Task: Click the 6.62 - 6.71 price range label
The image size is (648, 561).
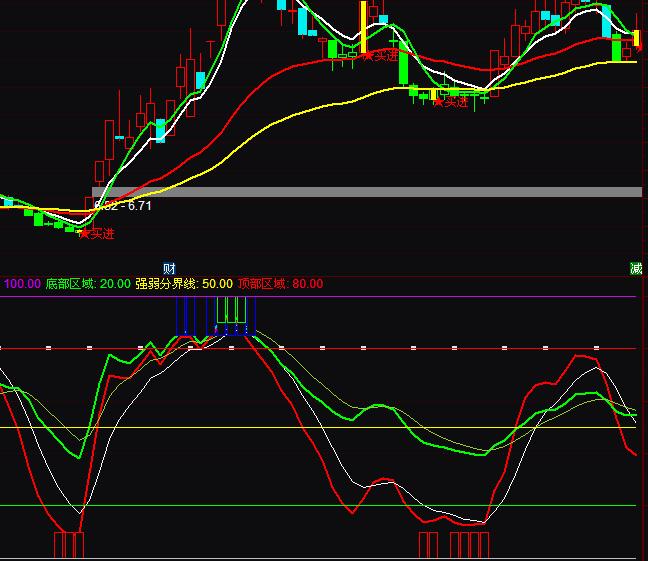Action: (x=123, y=206)
